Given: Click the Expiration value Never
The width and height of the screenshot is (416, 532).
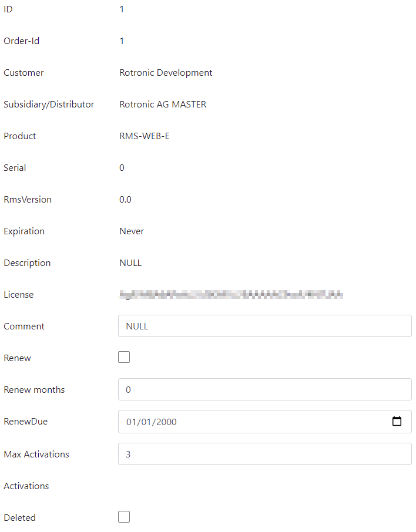Looking at the screenshot, I should 132,231.
